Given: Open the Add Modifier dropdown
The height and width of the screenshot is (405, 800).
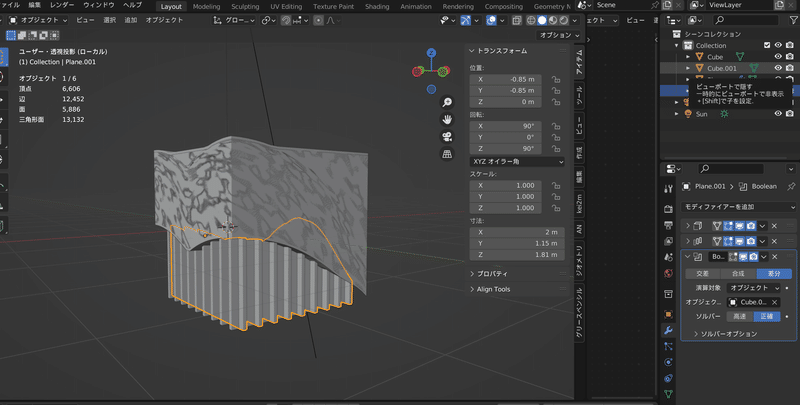Looking at the screenshot, I should pos(738,207).
